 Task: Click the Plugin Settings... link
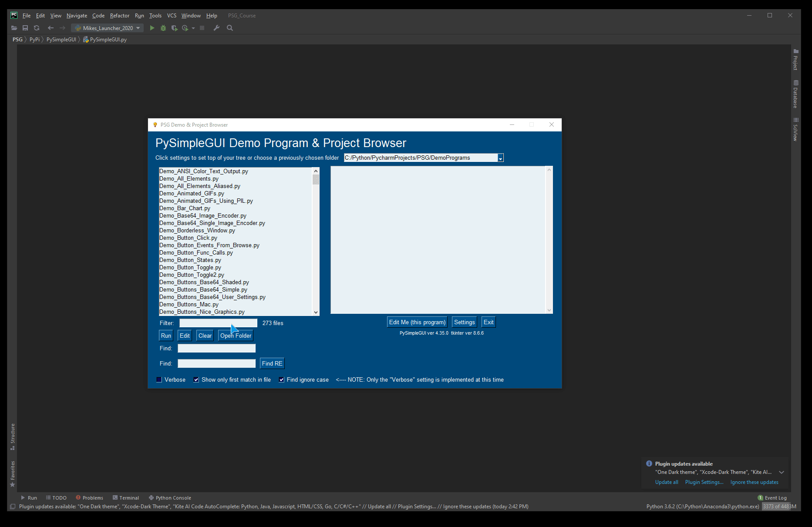tap(704, 482)
